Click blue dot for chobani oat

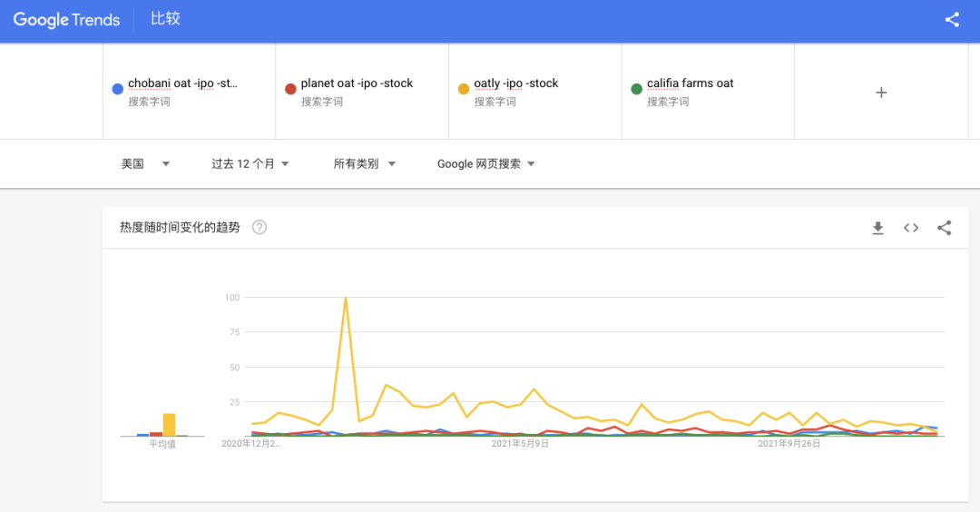(x=117, y=89)
